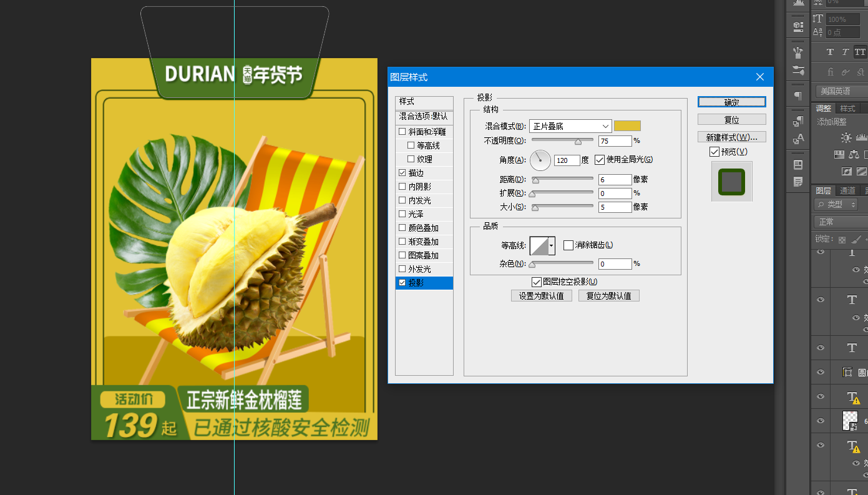This screenshot has height=495, width=868.
Task: Click the 距离 (Distance) slider handle
Action: click(x=535, y=180)
